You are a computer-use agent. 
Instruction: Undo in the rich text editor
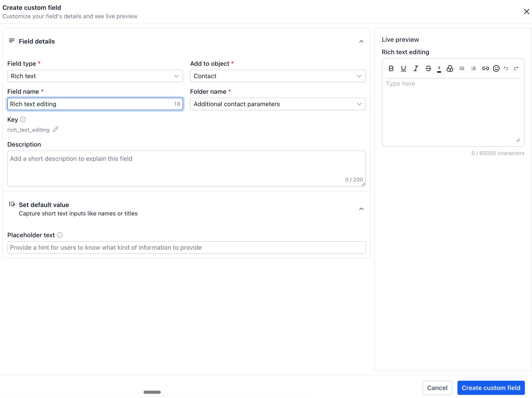coord(506,69)
